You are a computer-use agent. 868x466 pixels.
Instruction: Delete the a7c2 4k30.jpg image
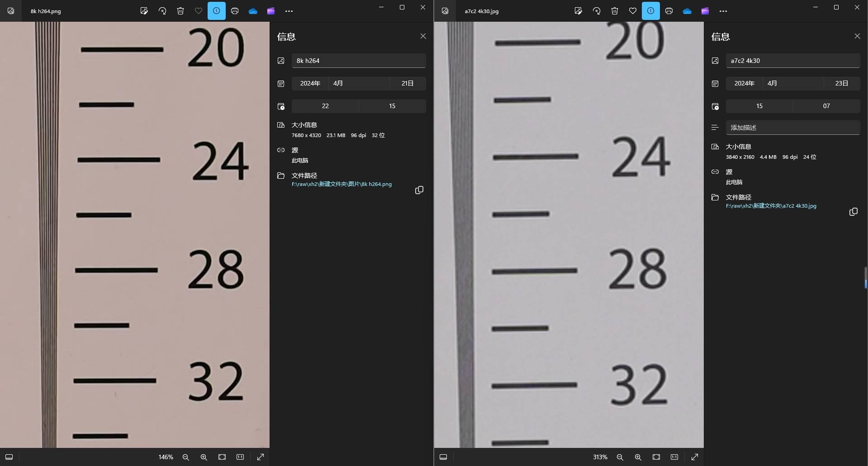[x=615, y=11]
